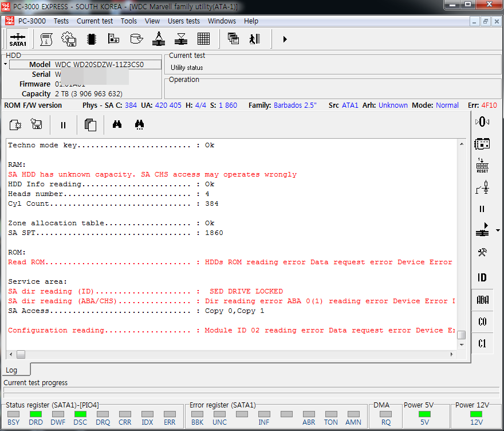Click the zero-position icon in right sidebar

coord(482,122)
